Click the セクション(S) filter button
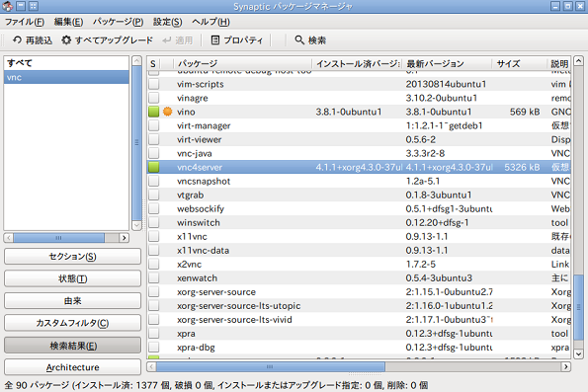This screenshot has height=392, width=588. [73, 257]
